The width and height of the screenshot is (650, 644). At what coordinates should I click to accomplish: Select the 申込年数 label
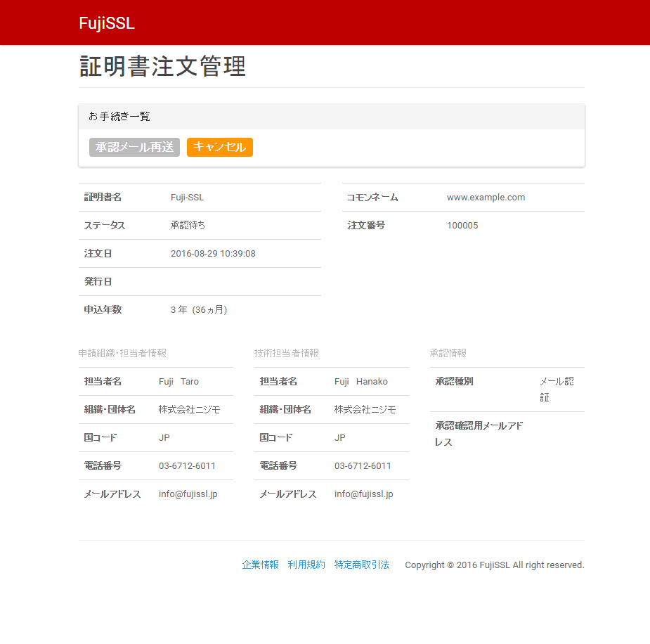tap(103, 310)
